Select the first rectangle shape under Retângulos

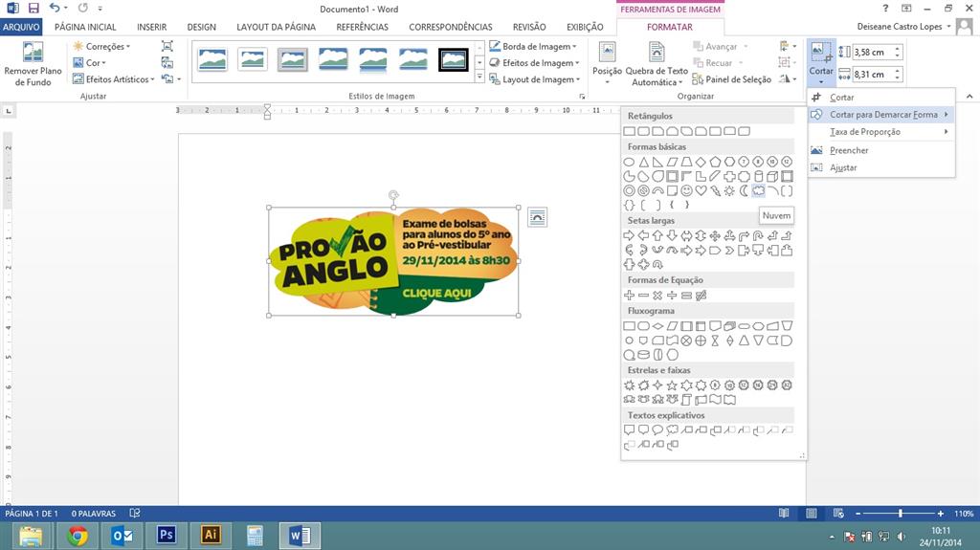point(630,131)
